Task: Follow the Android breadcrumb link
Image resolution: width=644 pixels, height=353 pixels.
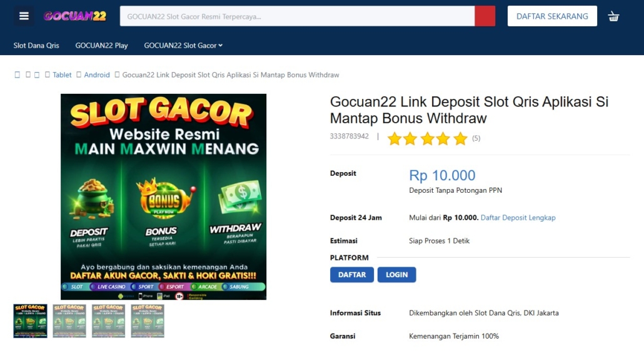Action: pyautogui.click(x=97, y=74)
